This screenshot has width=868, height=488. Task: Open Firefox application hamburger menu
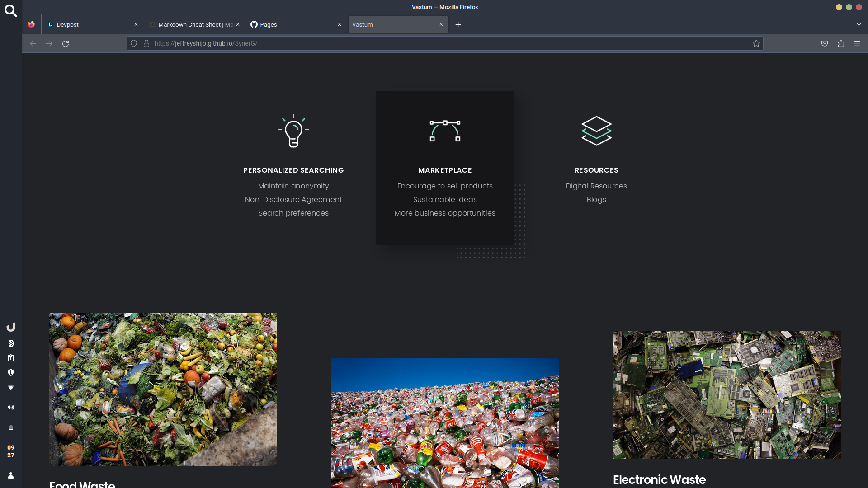tap(857, 43)
